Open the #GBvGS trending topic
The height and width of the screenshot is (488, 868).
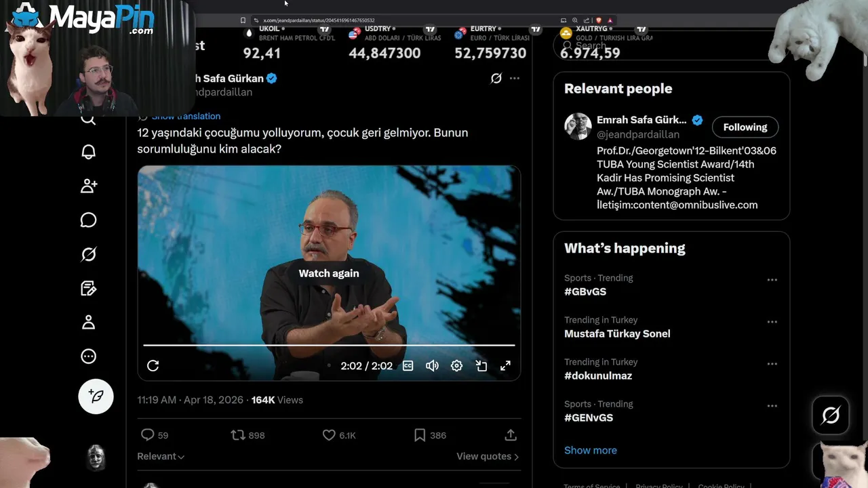point(585,291)
